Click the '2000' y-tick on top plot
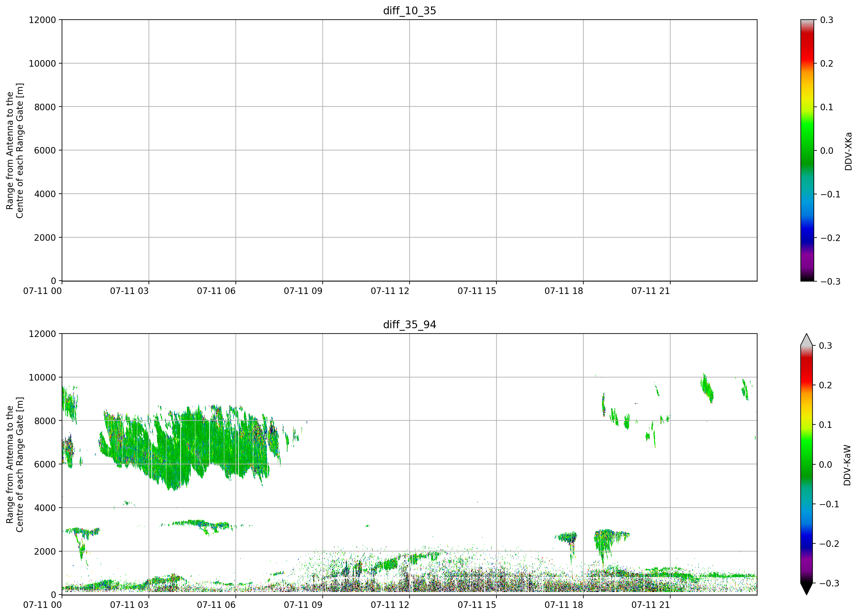Viewport: 859px width, 616px height. tap(45, 237)
